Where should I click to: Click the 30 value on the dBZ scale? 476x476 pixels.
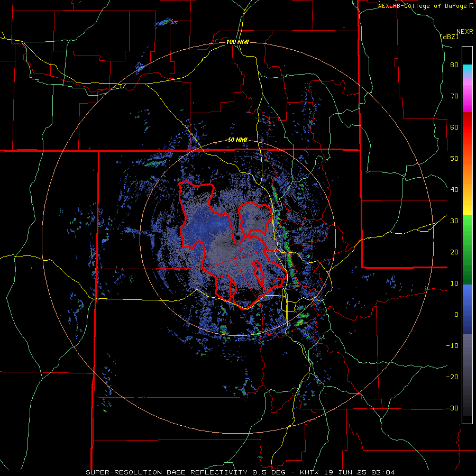pos(454,221)
